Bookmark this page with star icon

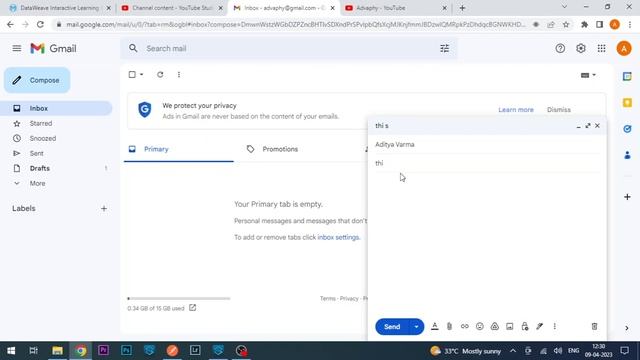(566, 24)
